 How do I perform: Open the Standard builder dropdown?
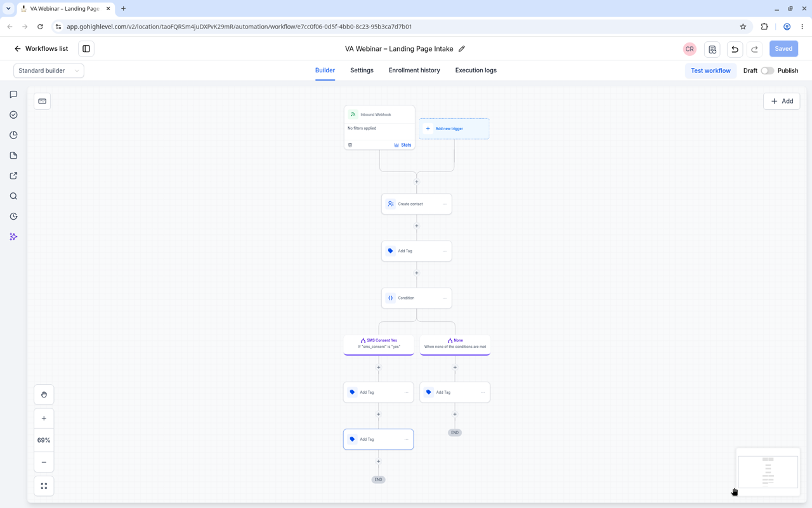(49, 70)
